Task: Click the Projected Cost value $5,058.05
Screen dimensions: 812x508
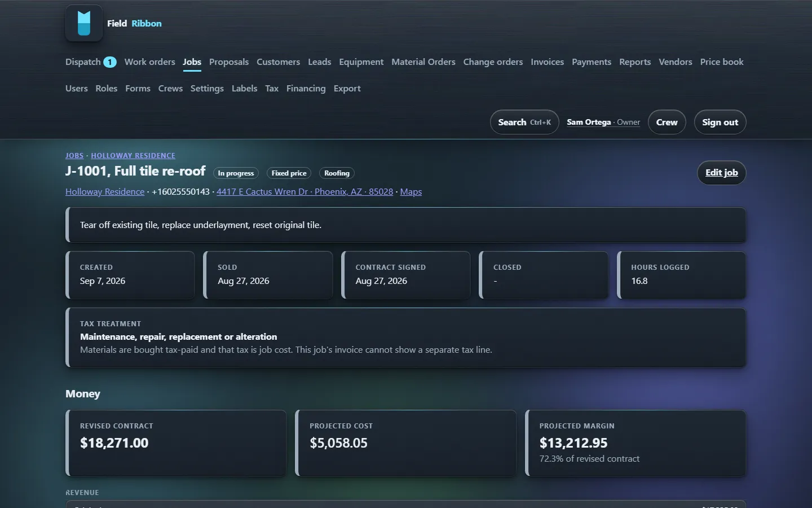Action: click(338, 443)
